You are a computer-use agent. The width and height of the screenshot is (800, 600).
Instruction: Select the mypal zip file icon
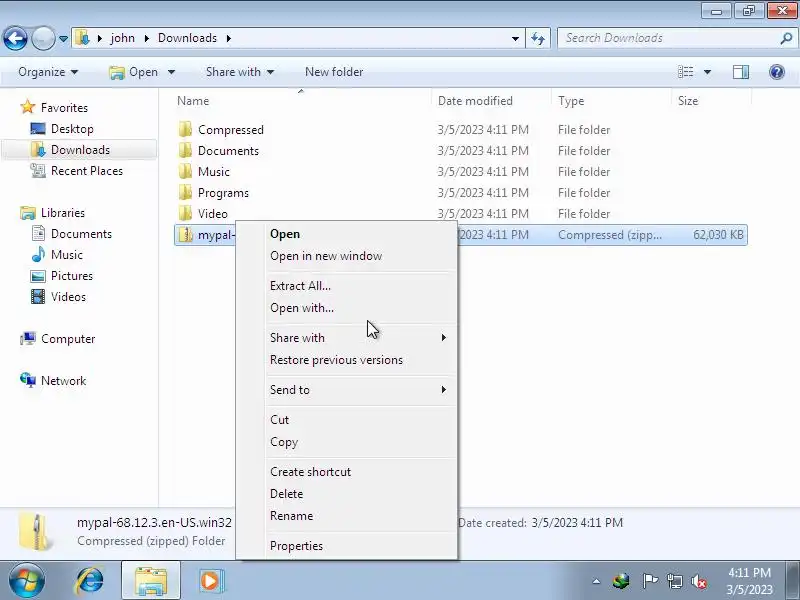pyautogui.click(x=185, y=235)
